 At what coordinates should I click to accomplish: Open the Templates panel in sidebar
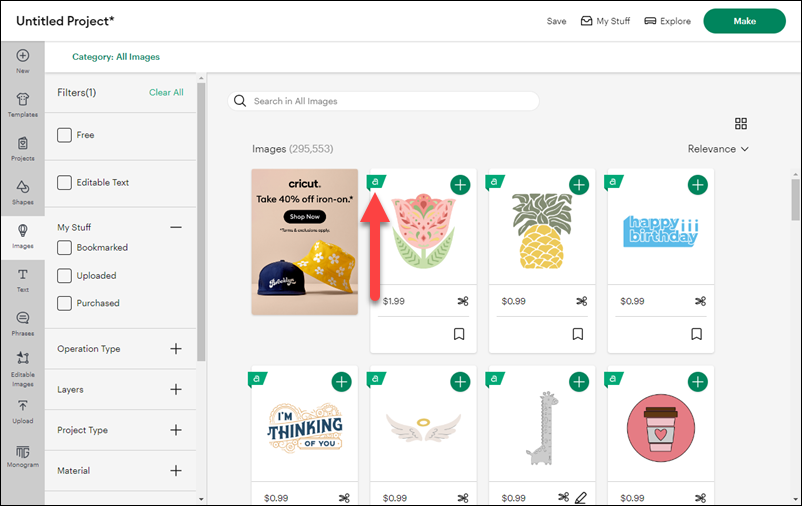click(x=22, y=104)
